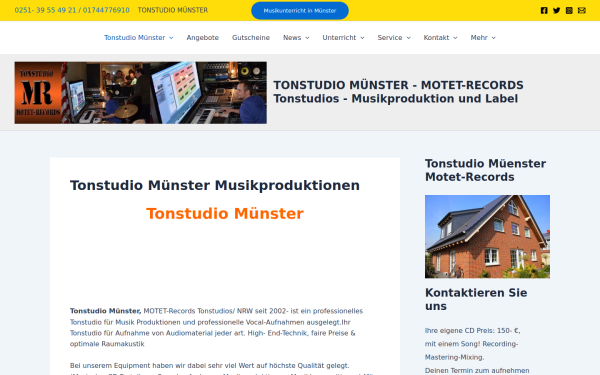Open the News menu item
The height and width of the screenshot is (375, 600).
click(x=292, y=38)
